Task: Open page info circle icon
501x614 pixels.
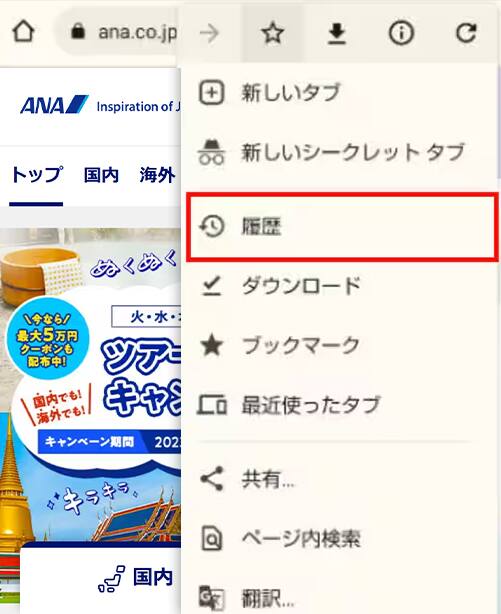Action: click(401, 33)
